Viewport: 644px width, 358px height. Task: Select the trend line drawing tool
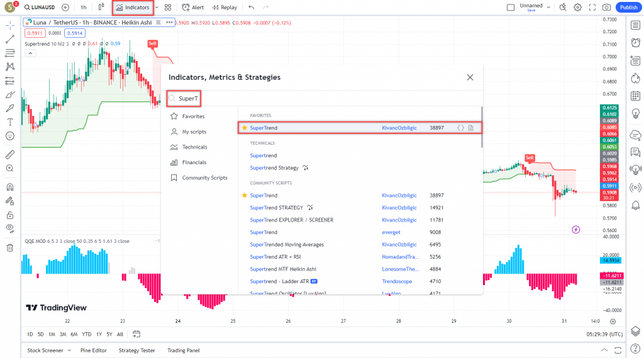(10, 40)
